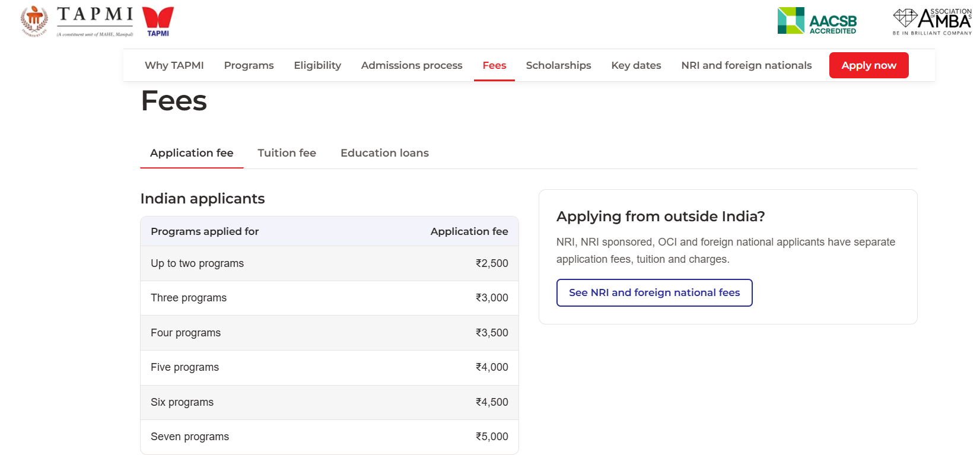Click the ₹3,500 fee value
This screenshot has width=980, height=455.
coord(492,333)
